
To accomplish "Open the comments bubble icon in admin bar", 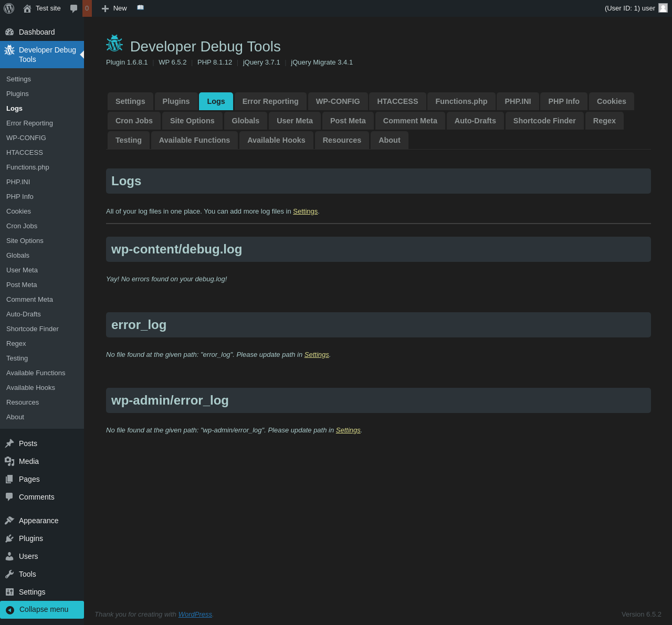I will [x=74, y=8].
